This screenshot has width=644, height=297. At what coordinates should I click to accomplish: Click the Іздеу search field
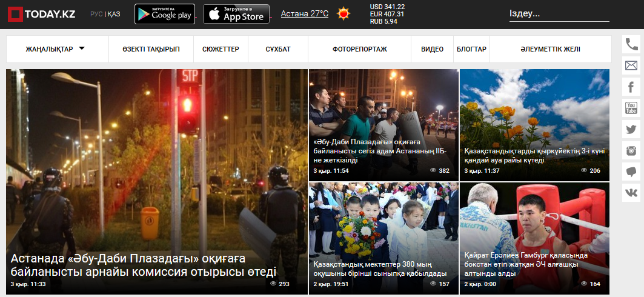point(559,13)
